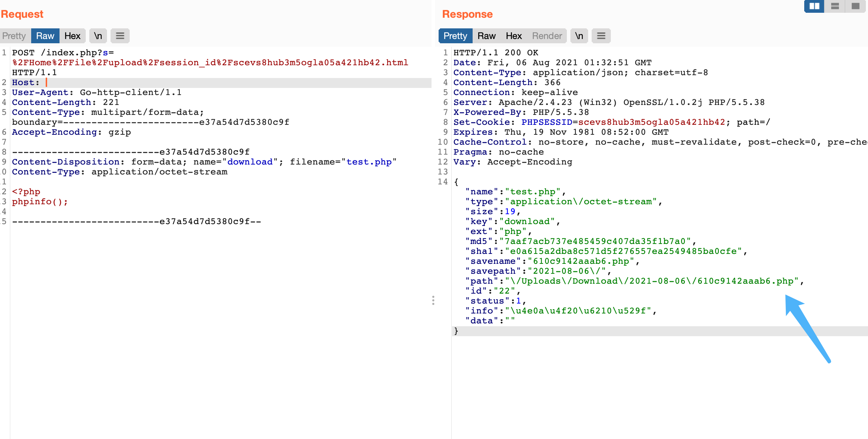The image size is (868, 439).
Task: Toggle Request non-printable \n characters
Action: [98, 36]
